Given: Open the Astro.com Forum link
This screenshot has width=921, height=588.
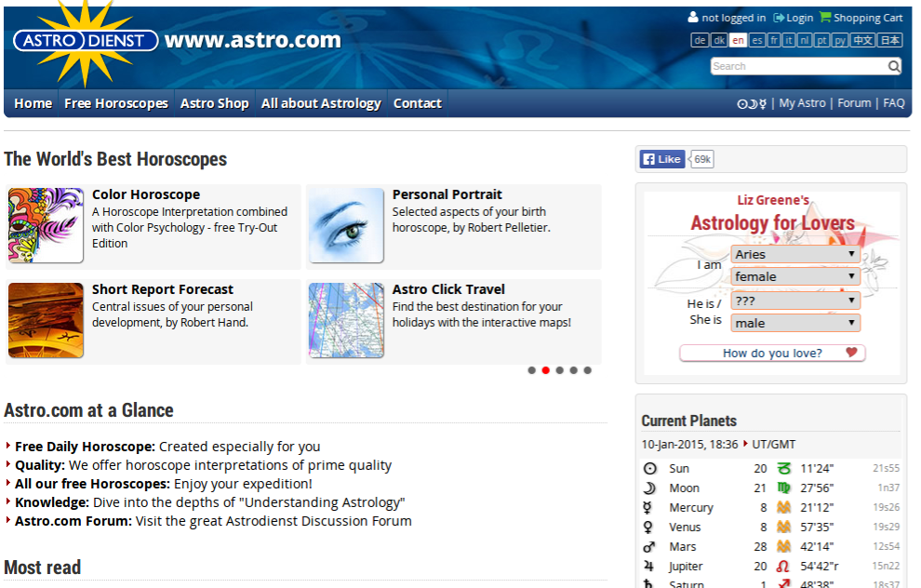Looking at the screenshot, I should (x=73, y=521).
